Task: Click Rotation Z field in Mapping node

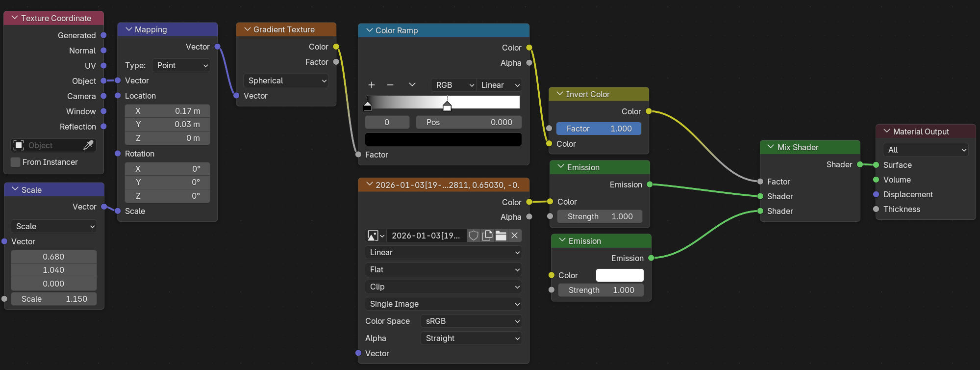Action: pyautogui.click(x=167, y=196)
